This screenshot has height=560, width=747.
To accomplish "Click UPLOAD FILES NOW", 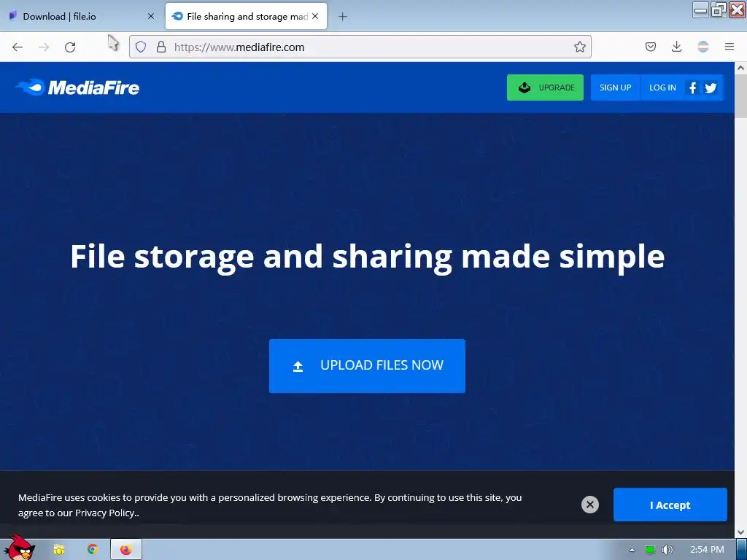I will [367, 366].
